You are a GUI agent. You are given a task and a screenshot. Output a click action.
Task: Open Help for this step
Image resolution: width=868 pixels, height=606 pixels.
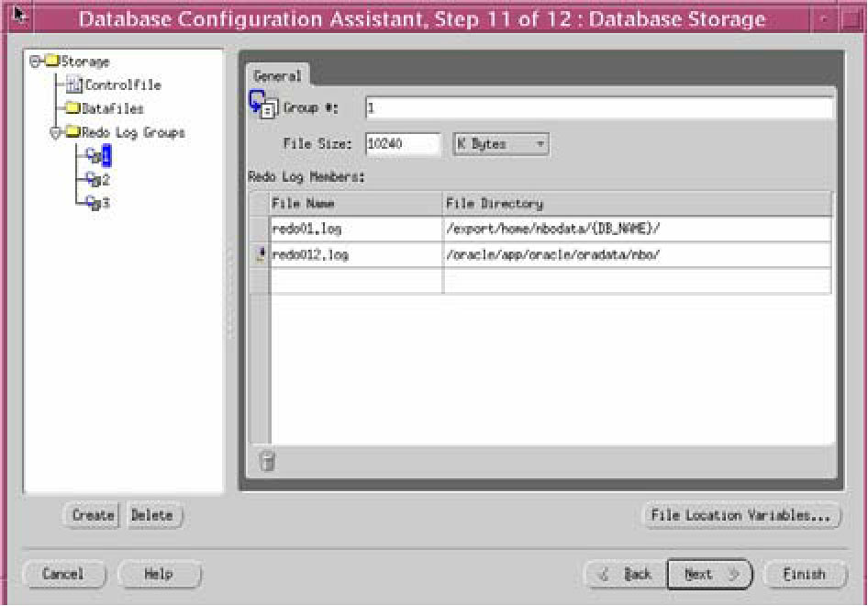pyautogui.click(x=159, y=574)
